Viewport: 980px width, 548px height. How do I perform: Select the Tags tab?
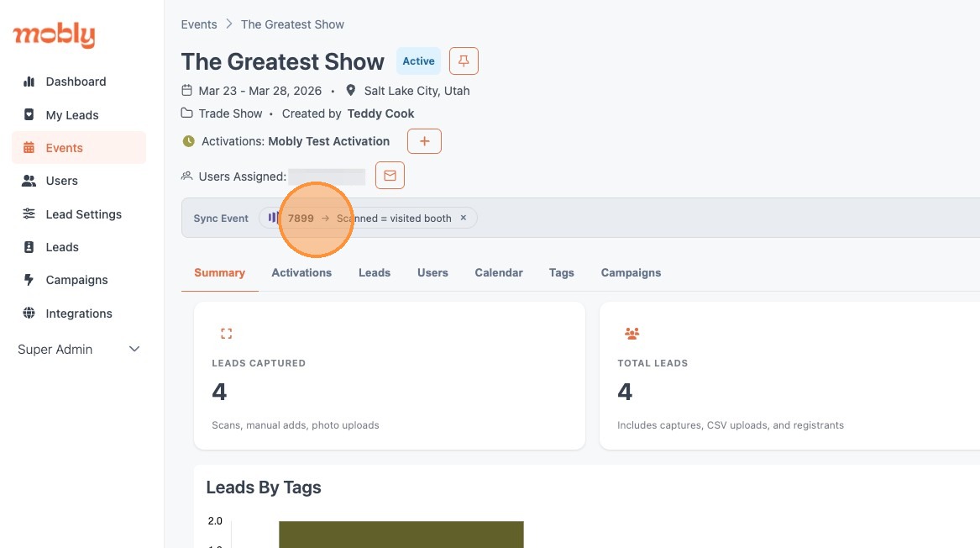(562, 272)
